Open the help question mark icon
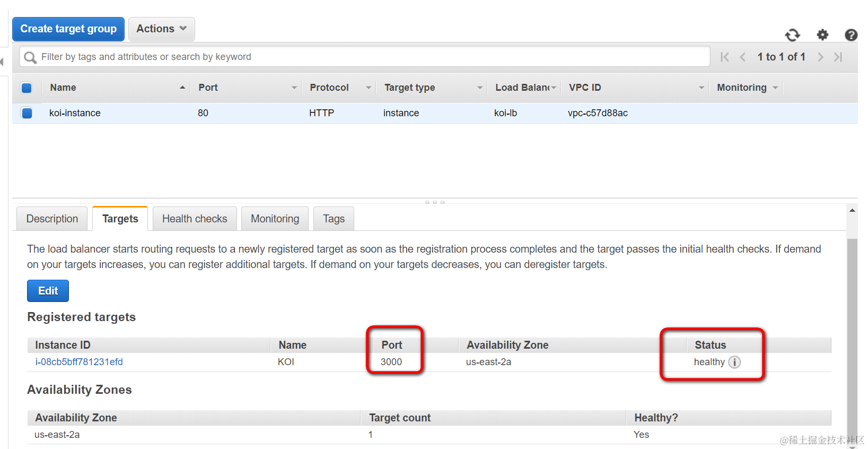This screenshot has height=449, width=868. pos(851,35)
